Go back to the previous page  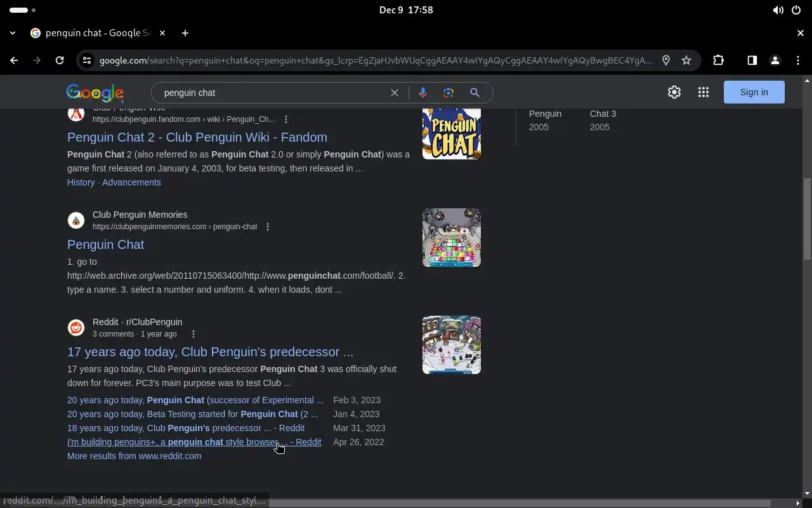click(x=14, y=60)
